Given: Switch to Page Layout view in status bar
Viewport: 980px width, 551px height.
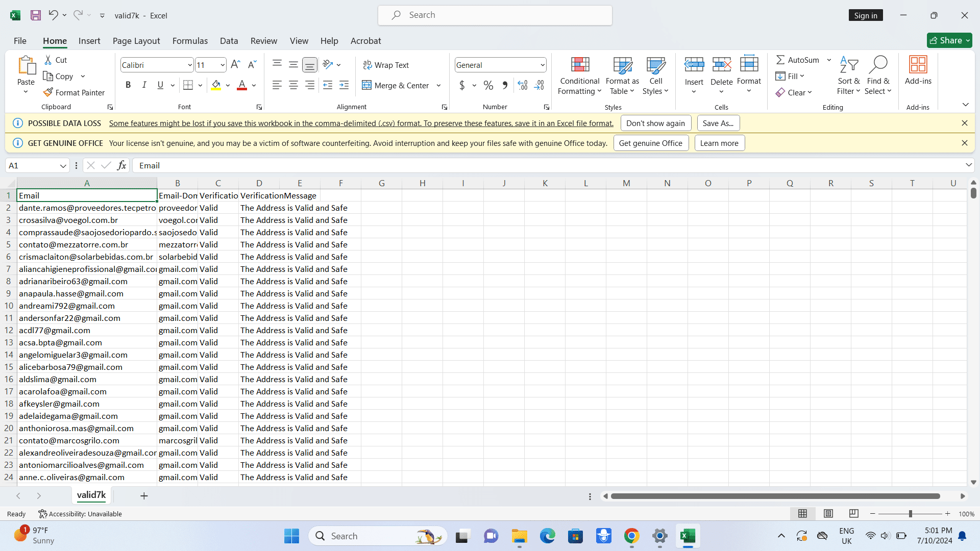Looking at the screenshot, I should [828, 514].
